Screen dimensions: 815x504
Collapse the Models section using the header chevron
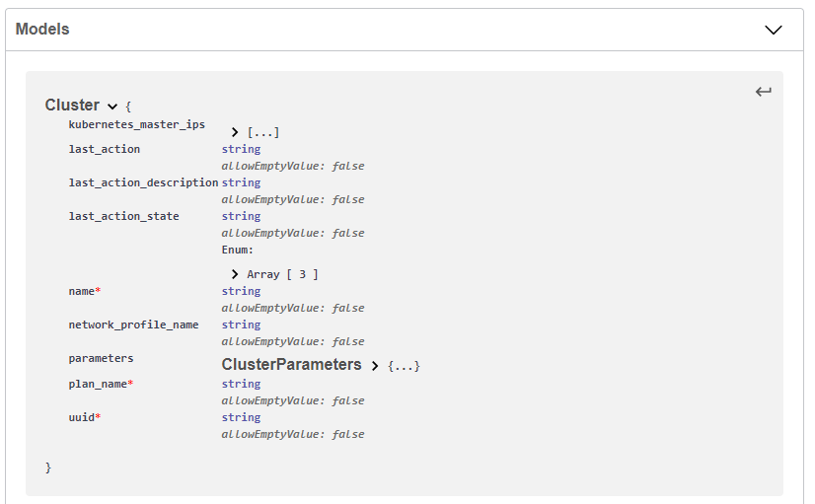773,30
